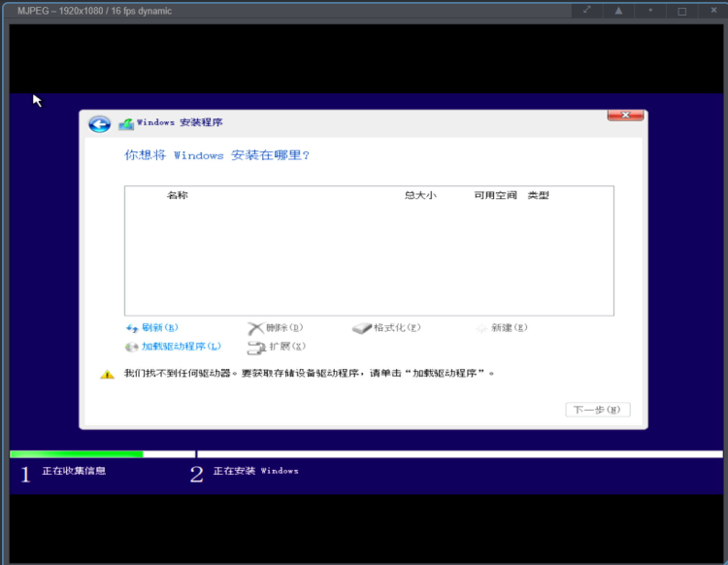This screenshot has height=565, width=728.
Task: Click the 名称 column header
Action: pyautogui.click(x=177, y=195)
